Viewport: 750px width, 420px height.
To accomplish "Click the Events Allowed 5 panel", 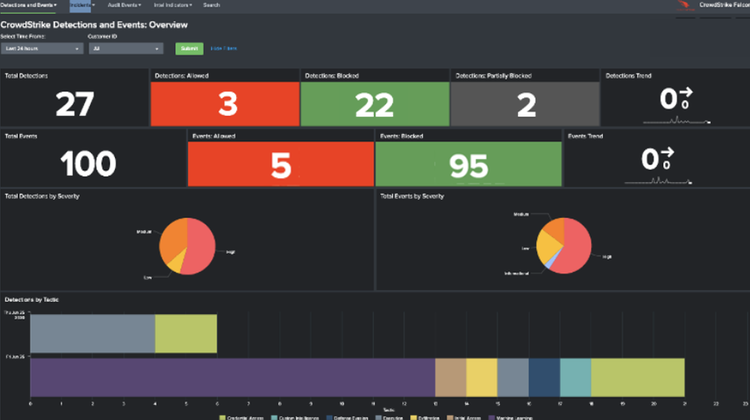I will click(x=280, y=163).
